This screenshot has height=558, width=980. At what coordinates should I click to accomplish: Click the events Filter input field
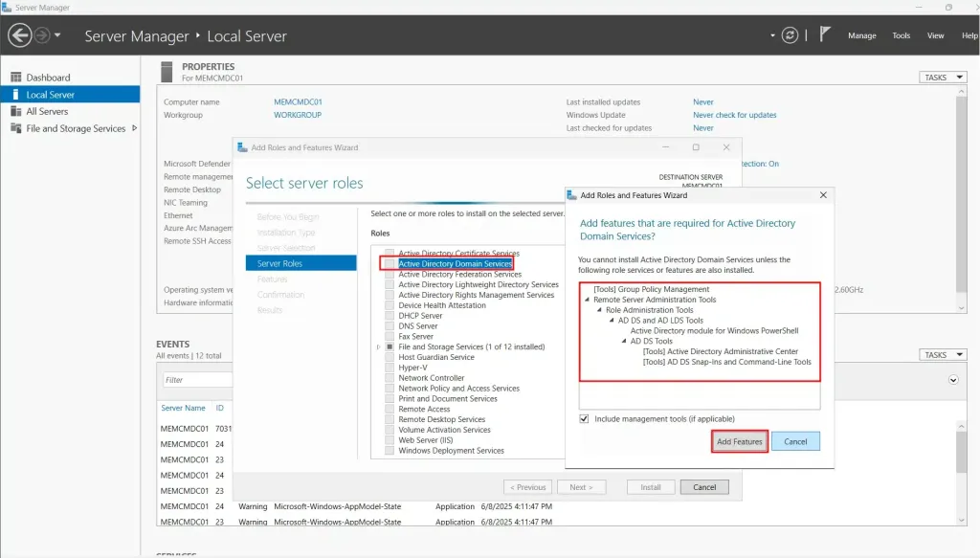196,380
